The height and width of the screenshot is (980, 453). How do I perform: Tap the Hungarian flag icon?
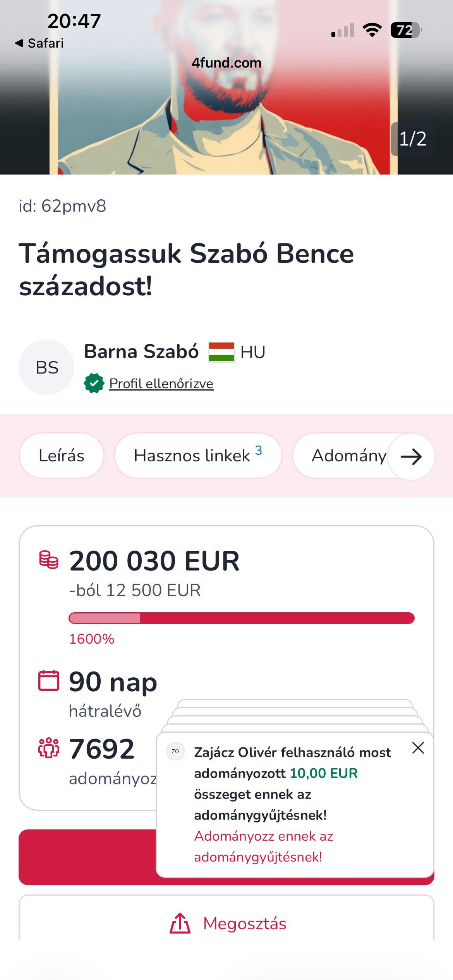[x=221, y=352]
